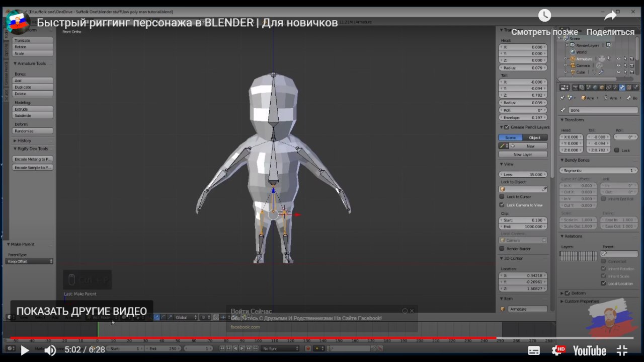Open the video title link
Viewport: 644px width, 362px height.
[x=187, y=23]
